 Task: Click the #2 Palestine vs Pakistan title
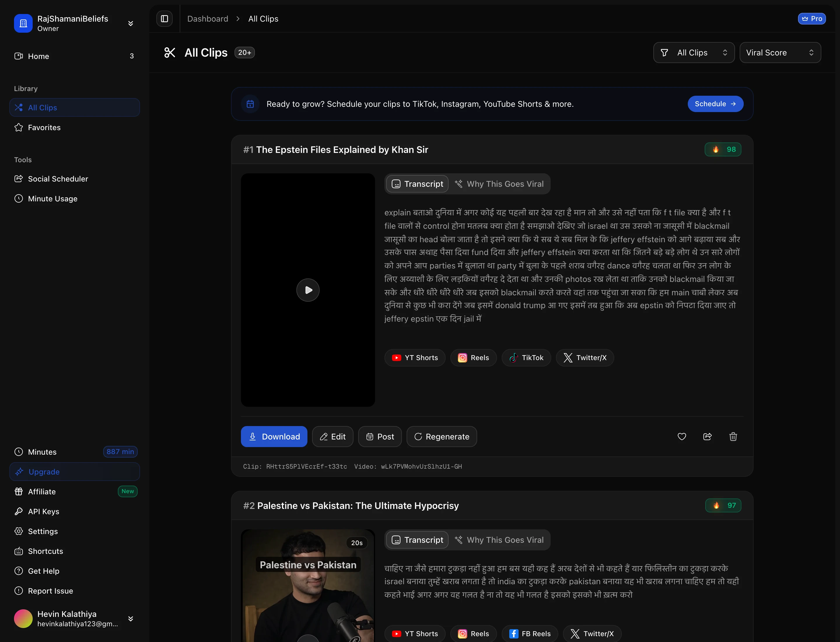[351, 505]
